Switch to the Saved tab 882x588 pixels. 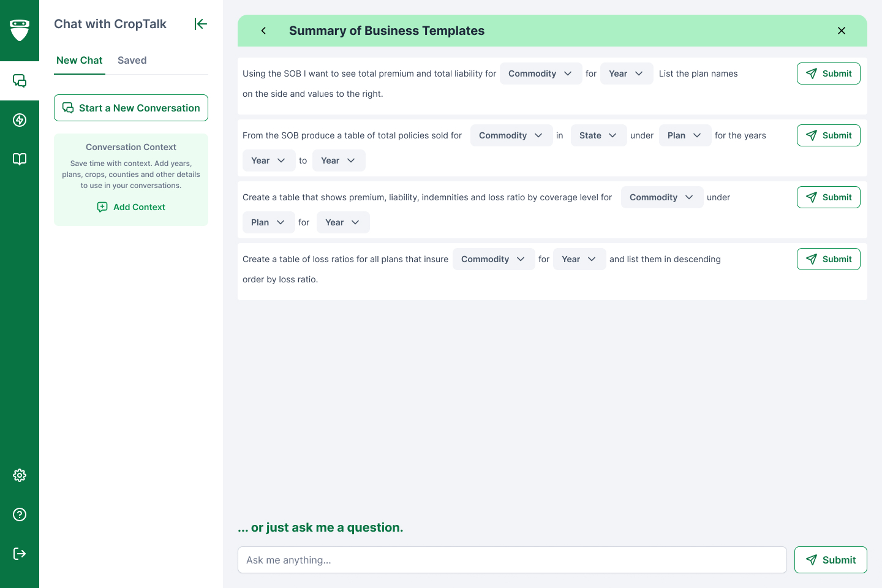(x=132, y=61)
